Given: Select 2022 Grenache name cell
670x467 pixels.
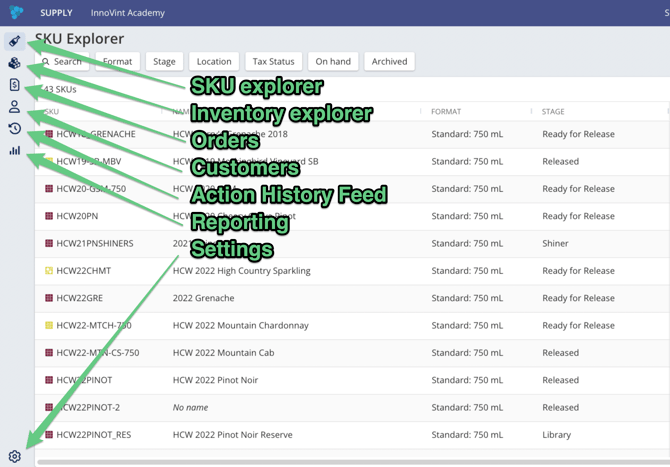Looking at the screenshot, I should pos(203,298).
